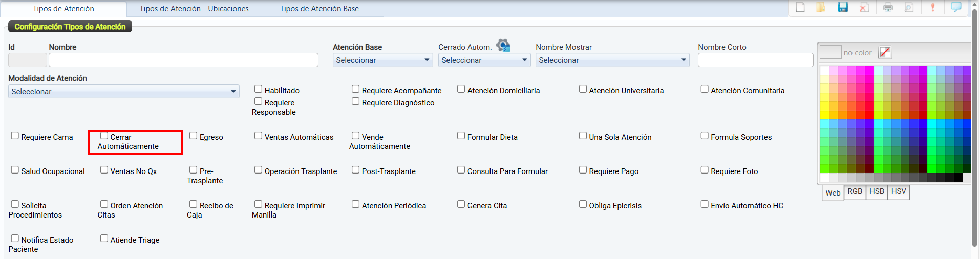This screenshot has height=259, width=980.
Task: Select the RGB color mode button
Action: [855, 192]
